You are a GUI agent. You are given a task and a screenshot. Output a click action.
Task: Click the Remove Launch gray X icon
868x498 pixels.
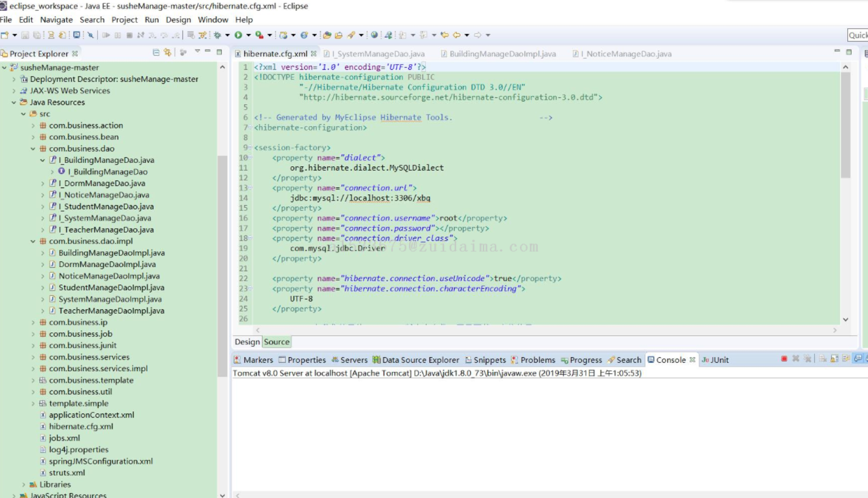click(x=795, y=359)
